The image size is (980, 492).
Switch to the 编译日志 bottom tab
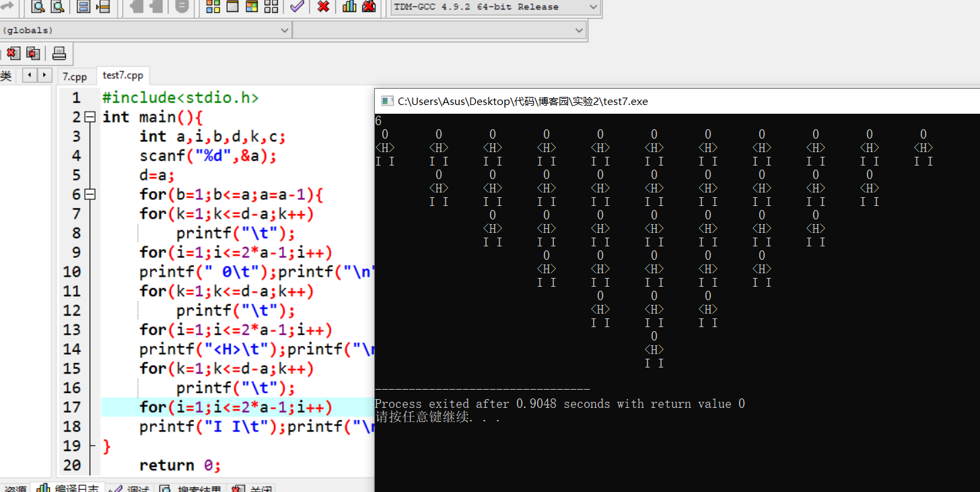point(67,488)
